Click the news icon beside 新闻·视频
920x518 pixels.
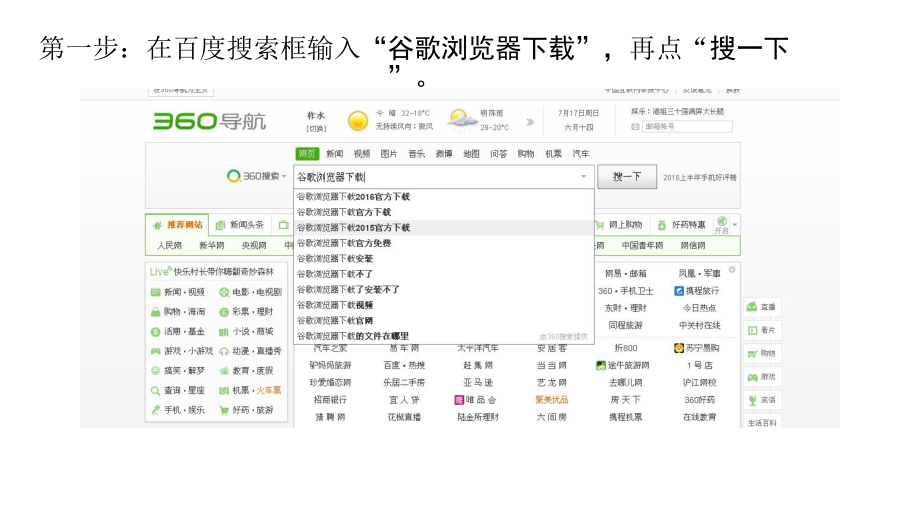click(155, 292)
